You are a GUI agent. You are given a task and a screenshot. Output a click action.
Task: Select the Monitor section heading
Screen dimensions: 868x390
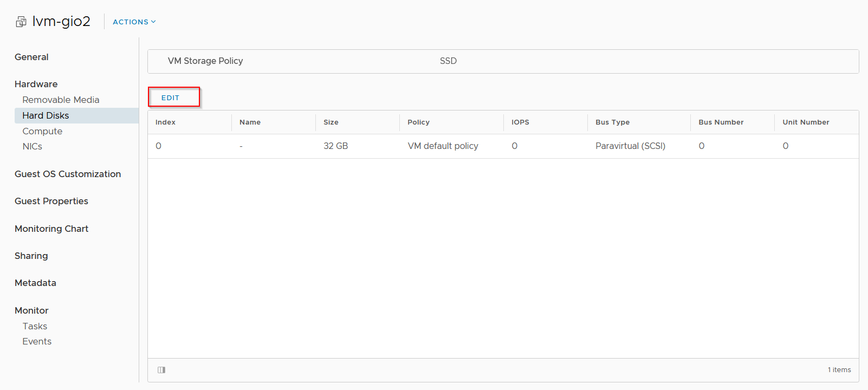31,310
